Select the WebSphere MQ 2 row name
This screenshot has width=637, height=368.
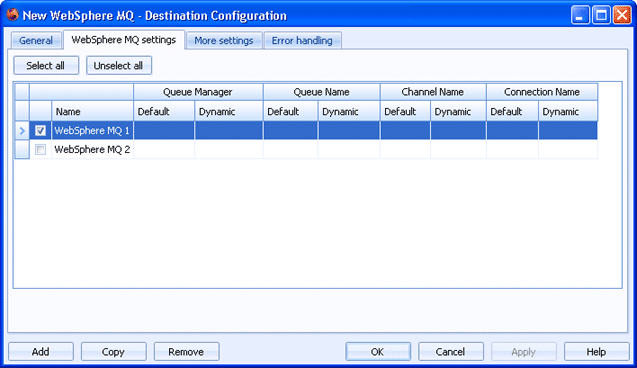92,149
